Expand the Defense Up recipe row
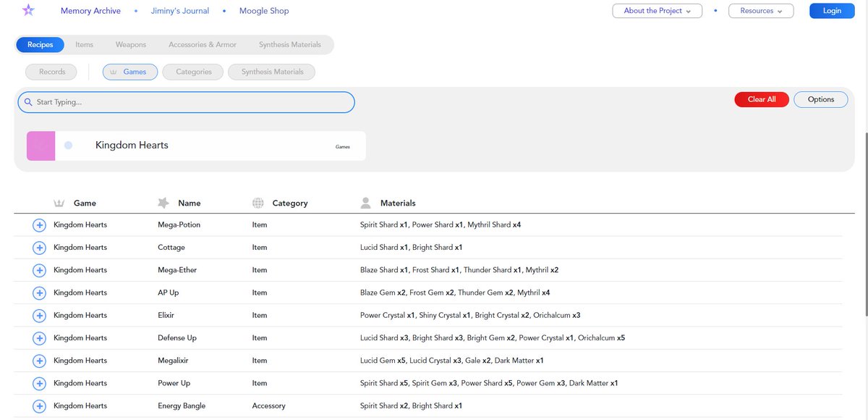Viewport: 868px width, 420px height. (x=40, y=338)
